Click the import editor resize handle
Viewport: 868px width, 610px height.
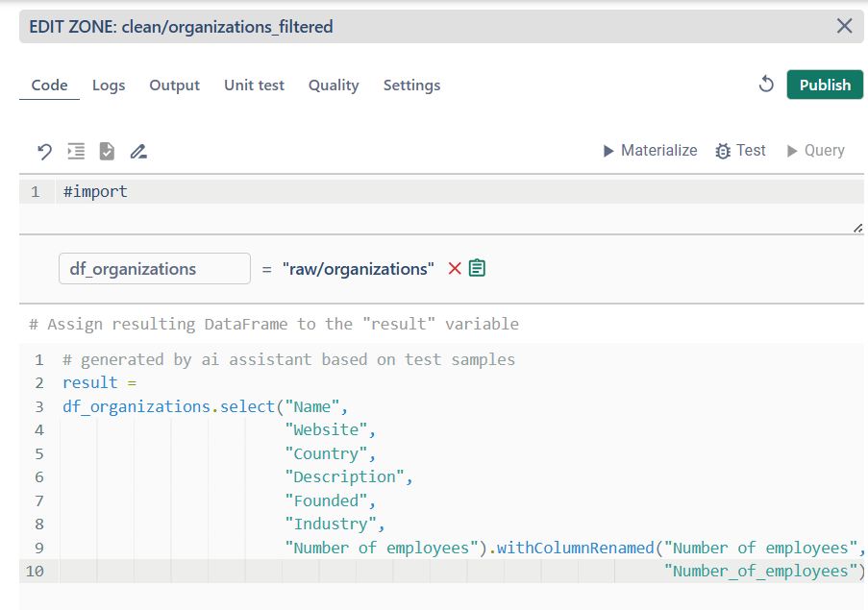(857, 228)
